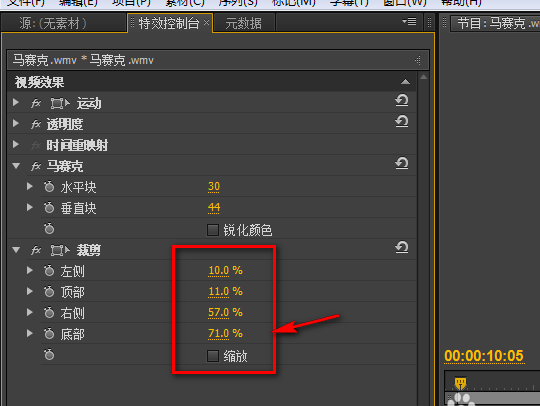Expand the 透明度 effect
This screenshot has width=540, height=406.
coord(16,123)
